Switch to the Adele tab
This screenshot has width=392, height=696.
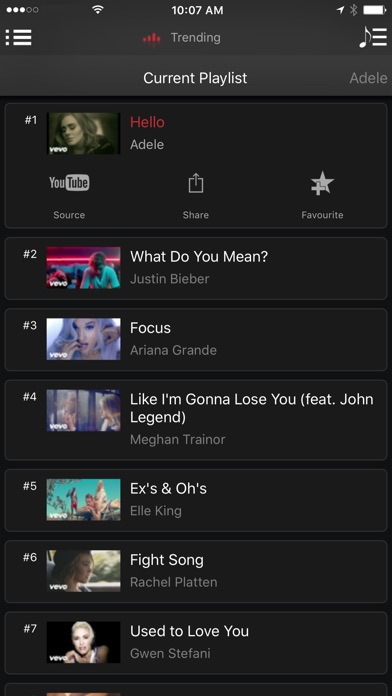pyautogui.click(x=368, y=78)
